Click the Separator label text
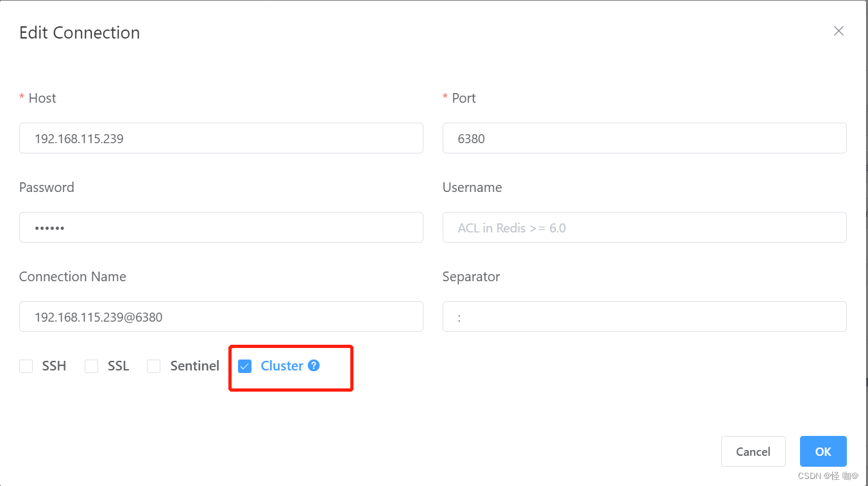 [471, 277]
